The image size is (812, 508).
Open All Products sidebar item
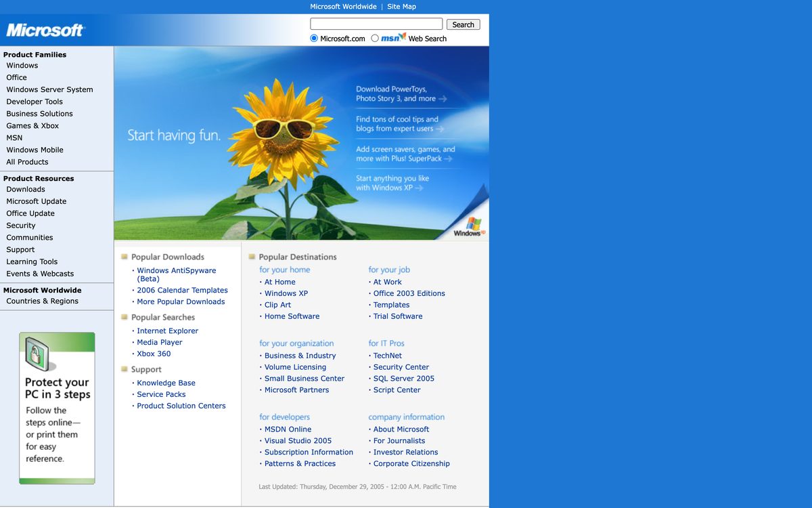pos(28,163)
